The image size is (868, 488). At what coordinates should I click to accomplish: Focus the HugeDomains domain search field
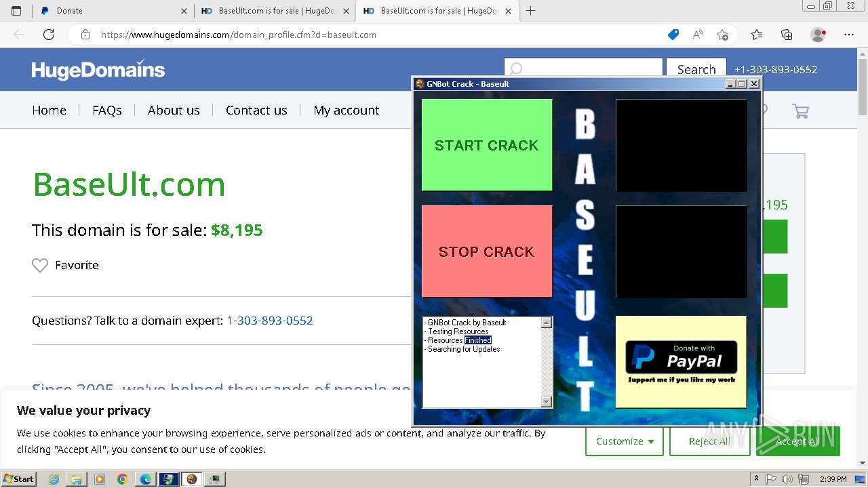pos(583,69)
